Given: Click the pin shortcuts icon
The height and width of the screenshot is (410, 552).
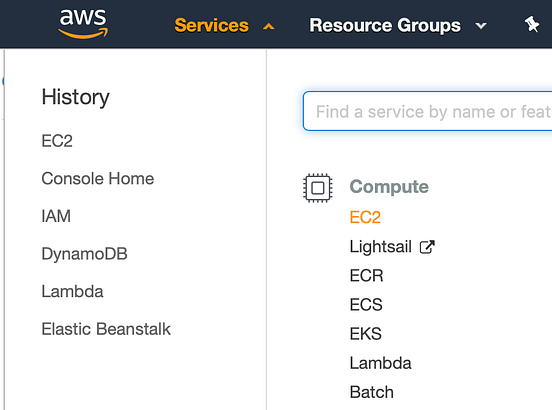Looking at the screenshot, I should coord(532,25).
